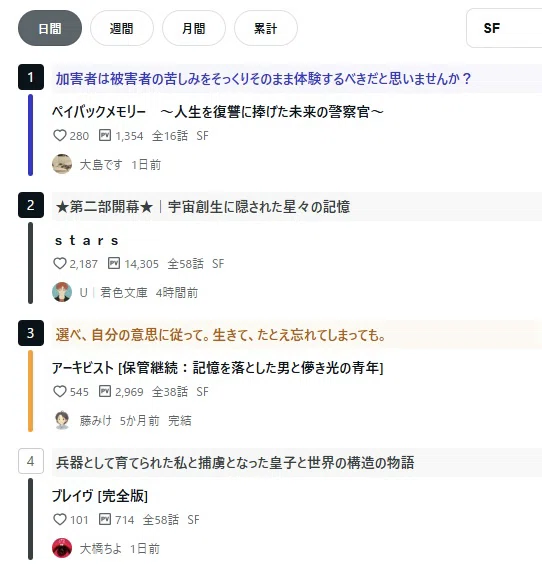
Task: Click the PV icon beside 14,305
Action: [114, 263]
